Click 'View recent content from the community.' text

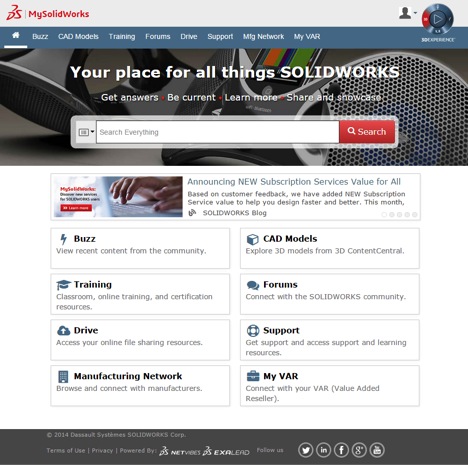pyautogui.click(x=131, y=251)
